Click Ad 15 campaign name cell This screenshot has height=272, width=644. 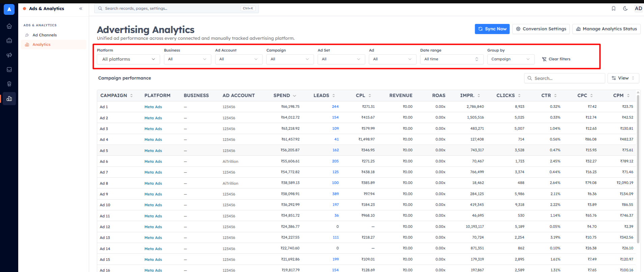[x=105, y=260]
